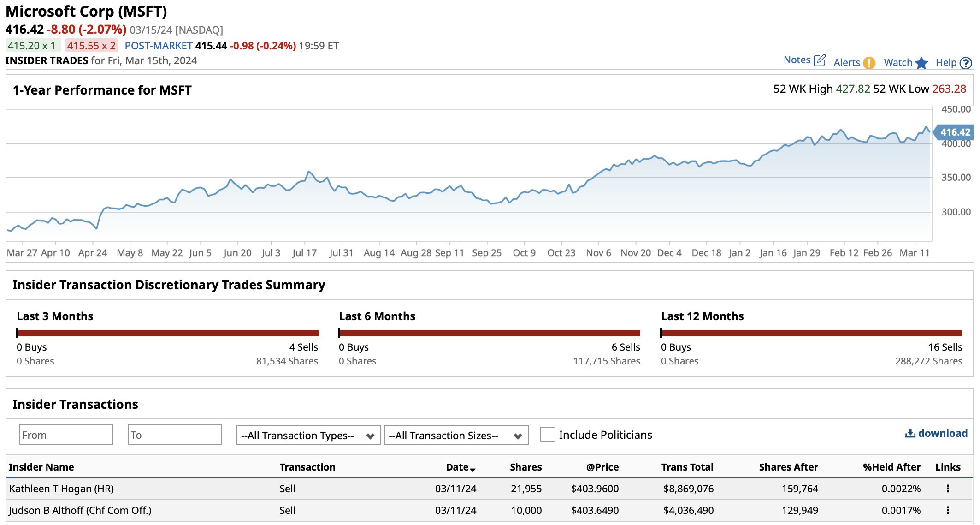Open the Alerts link
980x525 pixels.
[x=847, y=63]
